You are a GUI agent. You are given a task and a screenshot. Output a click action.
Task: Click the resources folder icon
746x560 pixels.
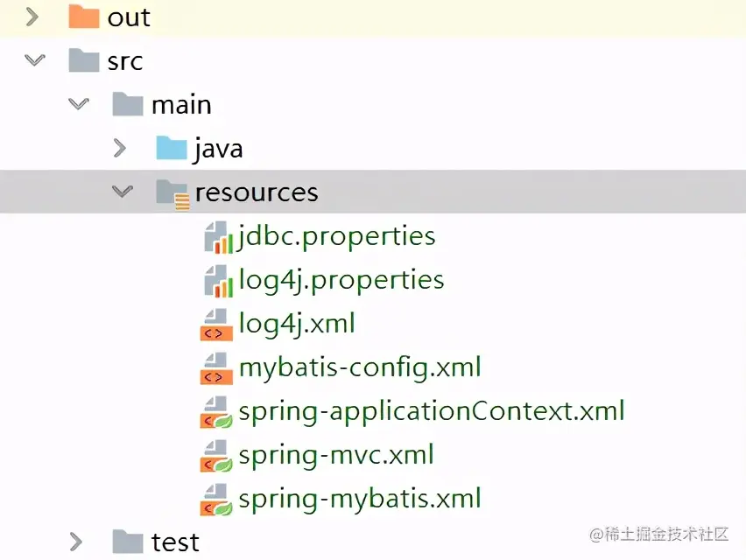point(172,194)
